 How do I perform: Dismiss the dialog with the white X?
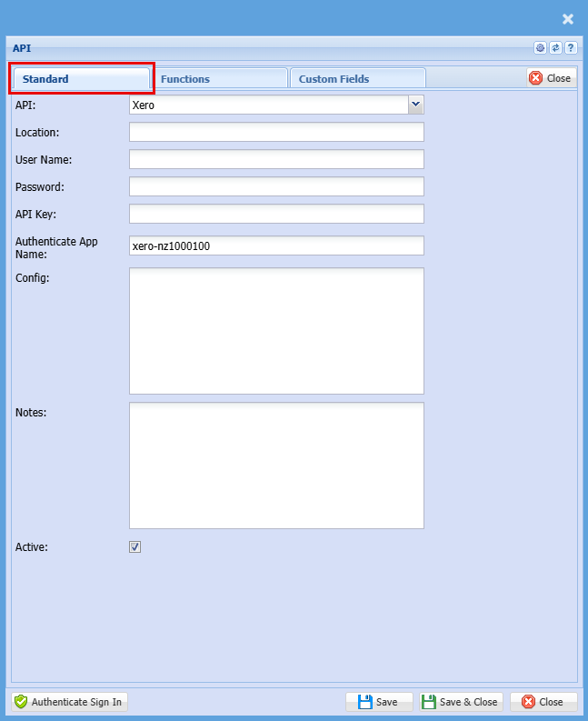pyautogui.click(x=568, y=19)
